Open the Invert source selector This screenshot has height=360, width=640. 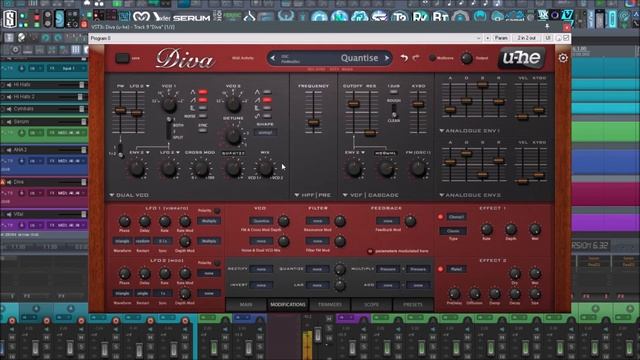[x=261, y=285]
